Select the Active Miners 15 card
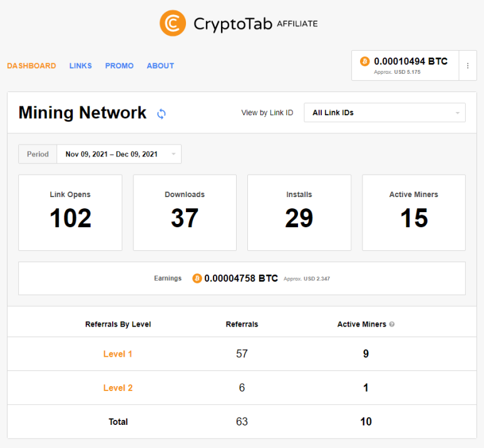 (414, 213)
